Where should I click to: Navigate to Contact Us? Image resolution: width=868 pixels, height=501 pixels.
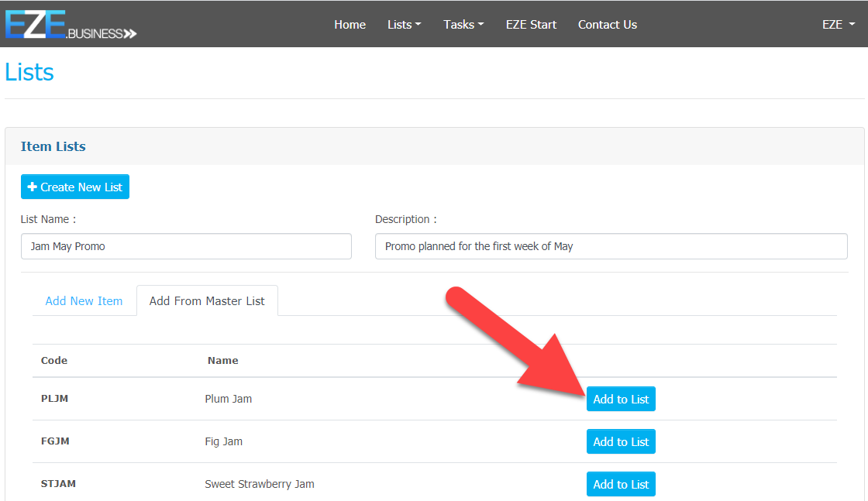tap(607, 25)
